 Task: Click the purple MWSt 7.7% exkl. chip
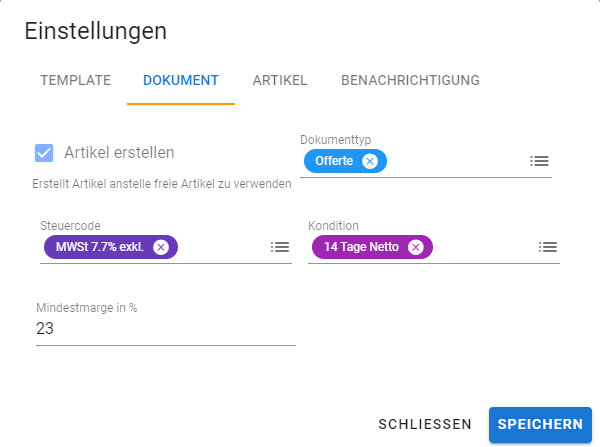click(98, 247)
